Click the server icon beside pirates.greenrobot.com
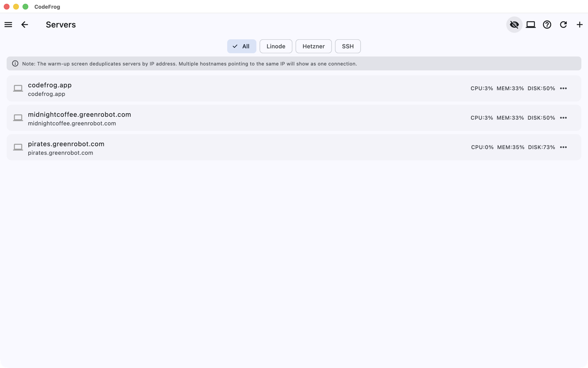Viewport: 588px width, 368px height. coord(18,147)
